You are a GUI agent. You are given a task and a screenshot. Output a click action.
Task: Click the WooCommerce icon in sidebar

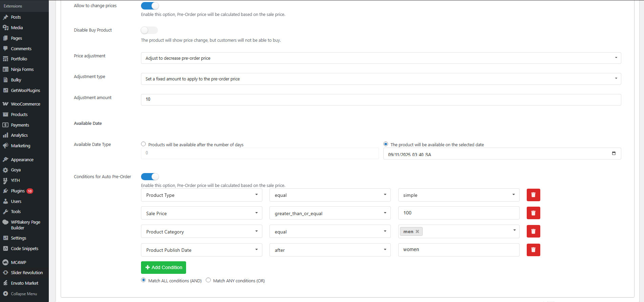coord(5,104)
